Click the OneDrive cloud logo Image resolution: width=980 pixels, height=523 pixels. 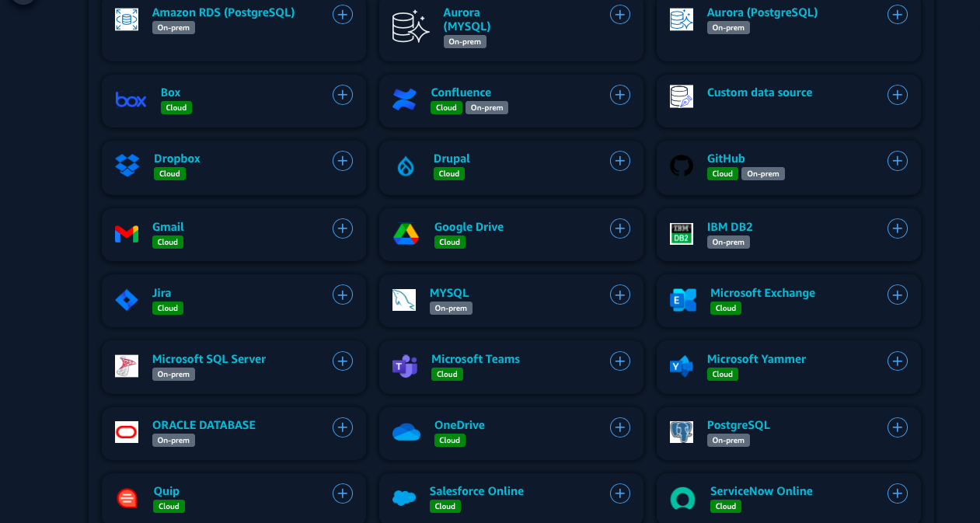pyautogui.click(x=406, y=432)
